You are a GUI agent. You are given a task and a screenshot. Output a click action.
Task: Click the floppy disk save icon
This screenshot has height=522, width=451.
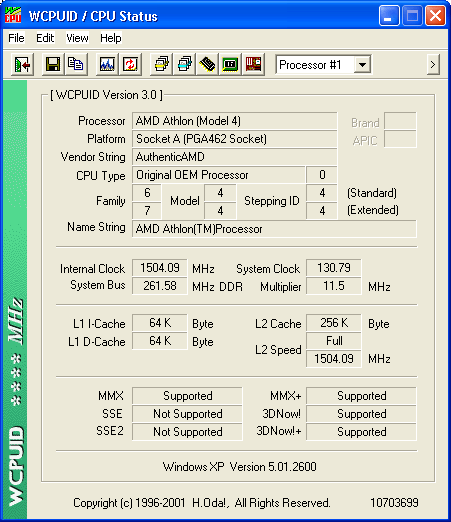click(53, 64)
